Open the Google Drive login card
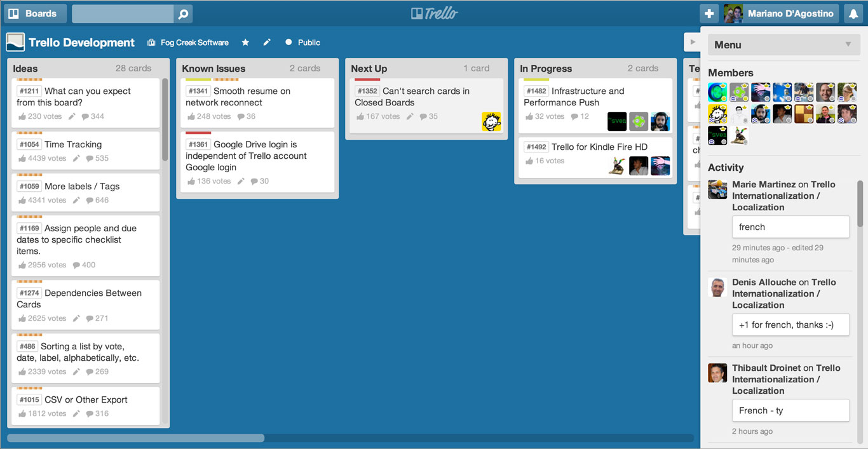This screenshot has height=449, width=868. click(x=257, y=162)
